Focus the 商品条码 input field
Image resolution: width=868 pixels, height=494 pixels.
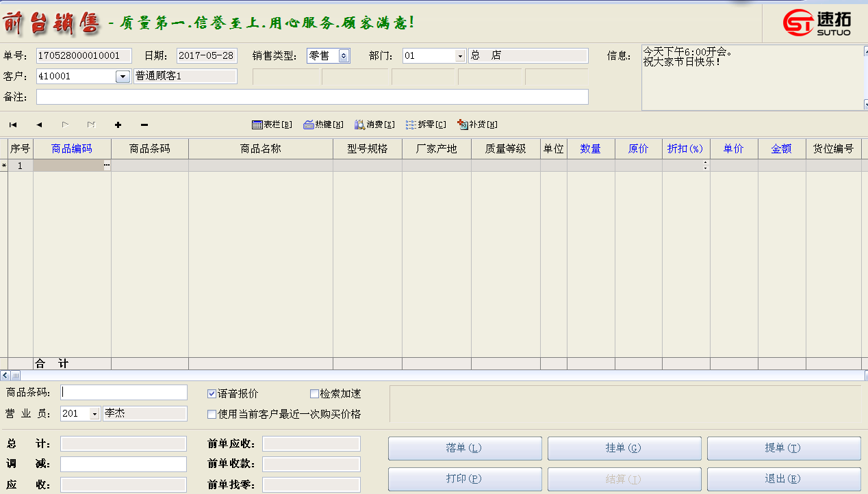pyautogui.click(x=124, y=392)
